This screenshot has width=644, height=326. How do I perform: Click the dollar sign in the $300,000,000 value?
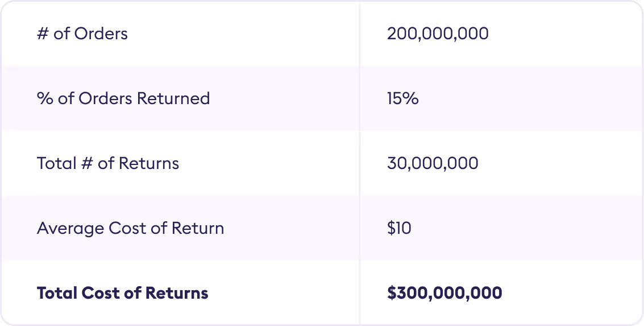click(392, 293)
